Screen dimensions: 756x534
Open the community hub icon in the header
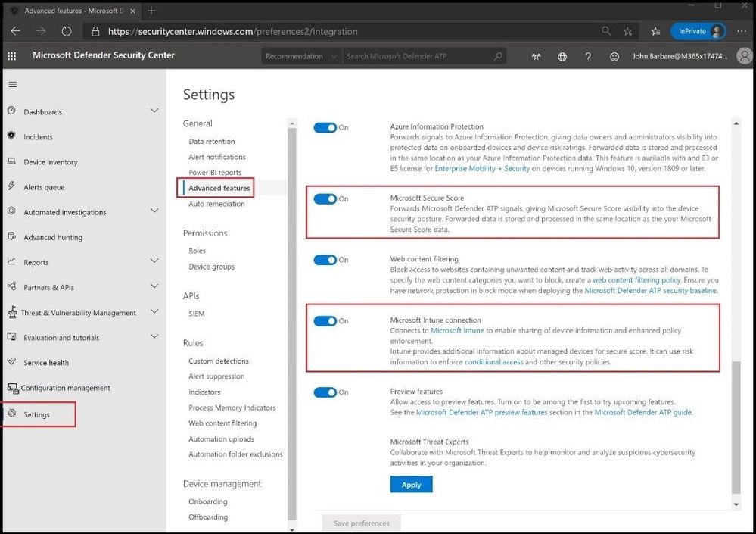click(536, 57)
